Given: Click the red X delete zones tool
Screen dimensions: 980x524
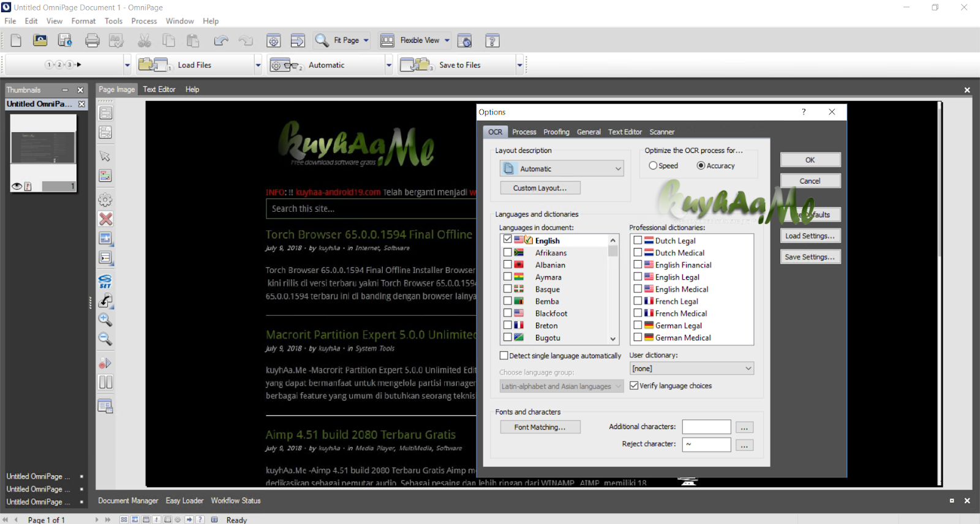Looking at the screenshot, I should (x=105, y=219).
